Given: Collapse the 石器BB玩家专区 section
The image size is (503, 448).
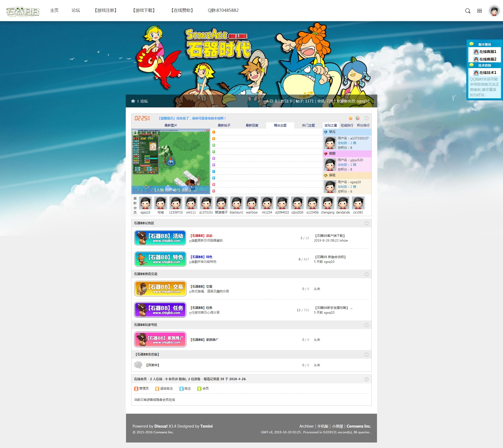Looking at the screenshot, I should pos(367,325).
